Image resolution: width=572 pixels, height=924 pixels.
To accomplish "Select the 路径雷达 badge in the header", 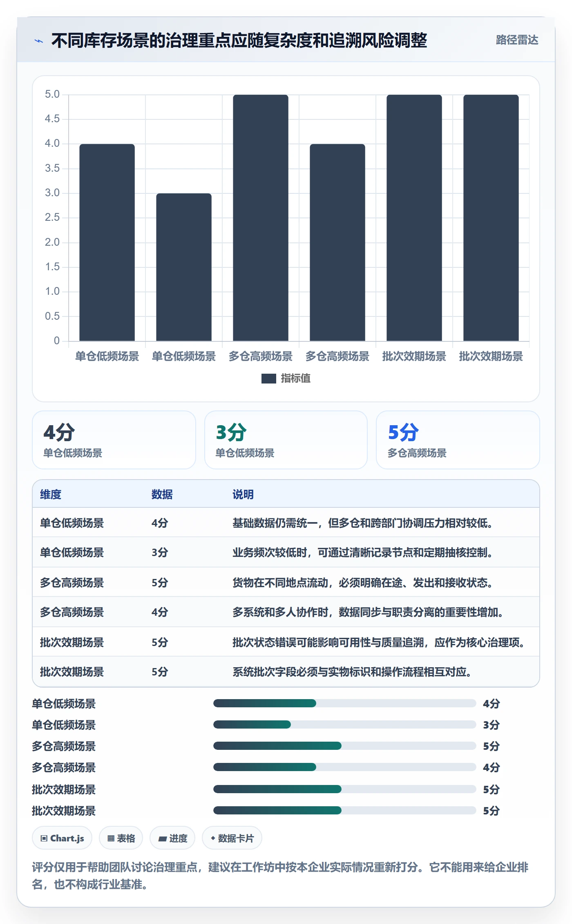I will click(x=517, y=40).
